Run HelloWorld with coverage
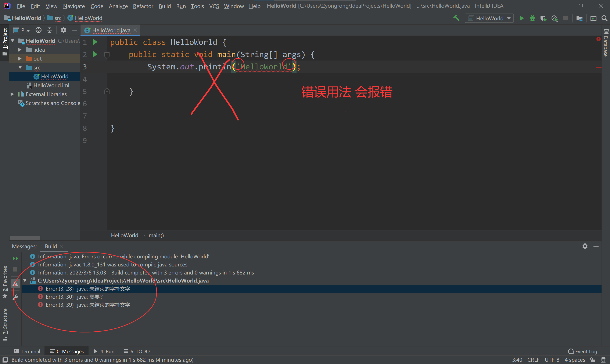The width and height of the screenshot is (610, 364). pos(543,18)
